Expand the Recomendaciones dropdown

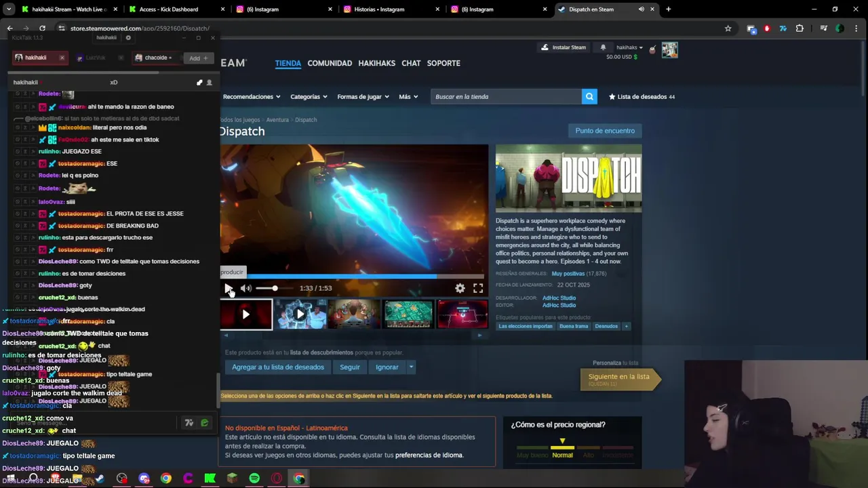(252, 96)
